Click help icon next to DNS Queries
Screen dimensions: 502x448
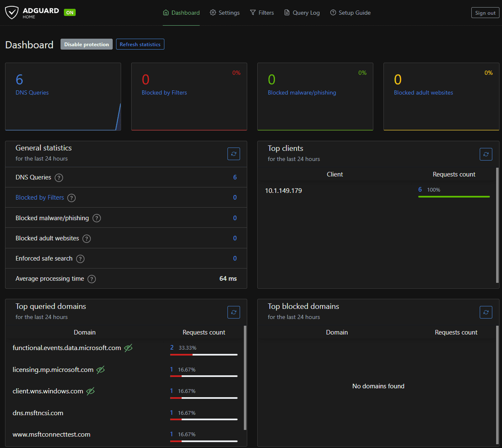click(59, 178)
